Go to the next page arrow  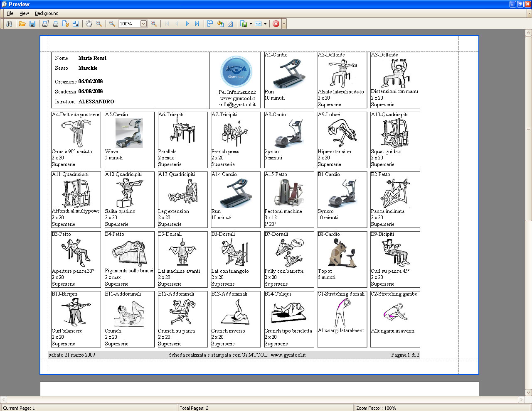[x=187, y=24]
